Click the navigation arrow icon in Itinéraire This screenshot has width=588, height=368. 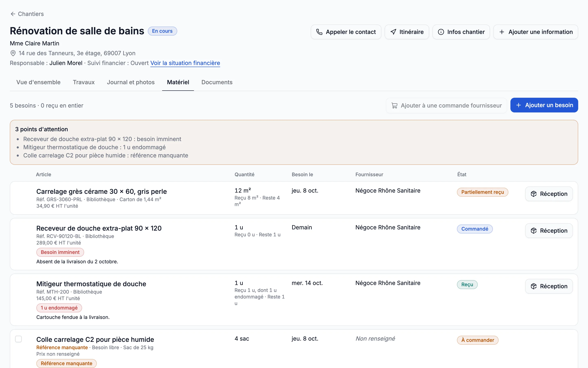click(x=393, y=32)
